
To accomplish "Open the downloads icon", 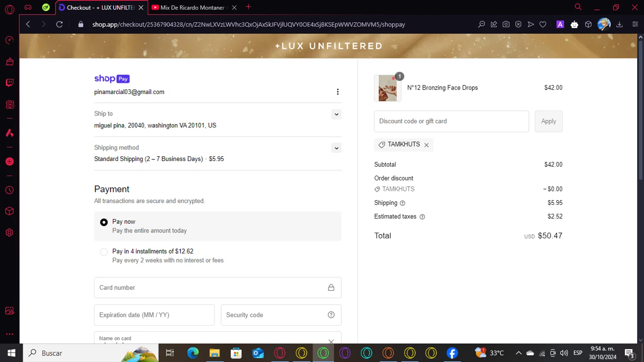I will coord(620,24).
